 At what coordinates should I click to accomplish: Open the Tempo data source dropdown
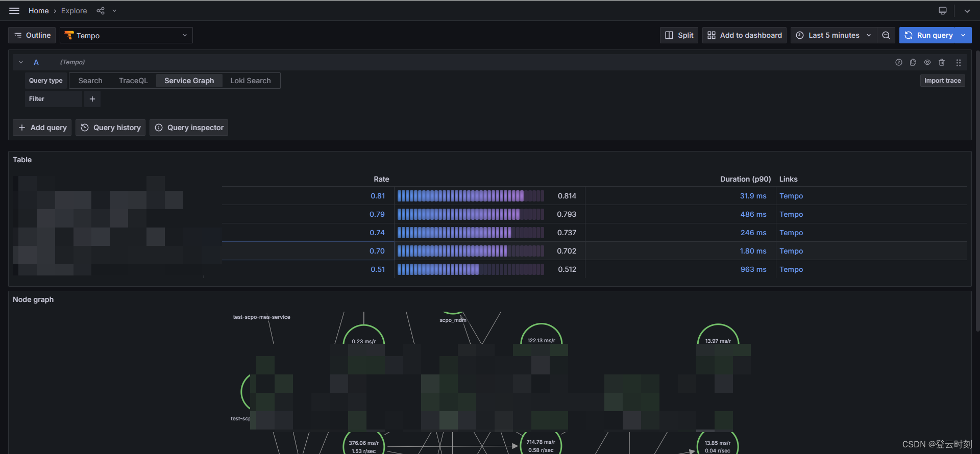(126, 35)
